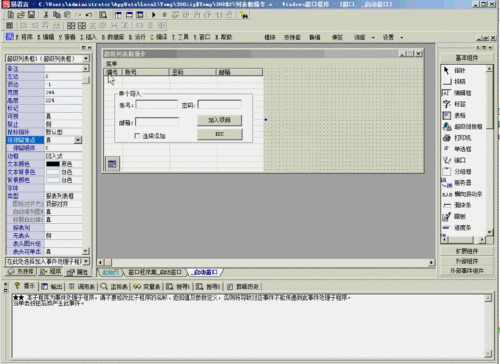Click the Save floppy disk icon
Screen dimensions: 500x364
tap(31, 15)
